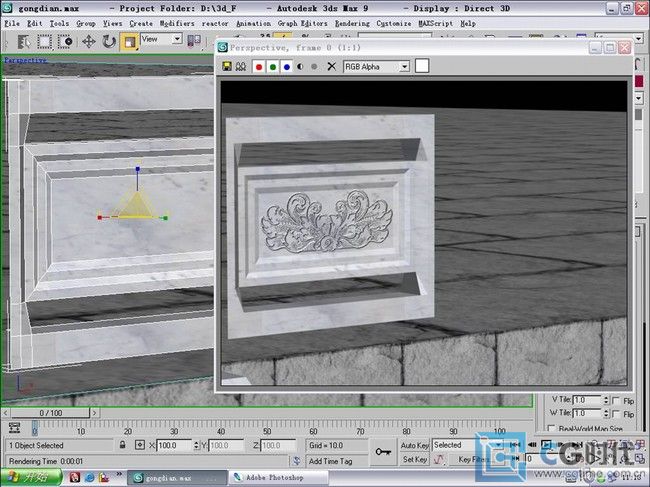This screenshot has height=487, width=650.
Task: Toggle the Selection Lock padlock icon
Action: pos(122,445)
